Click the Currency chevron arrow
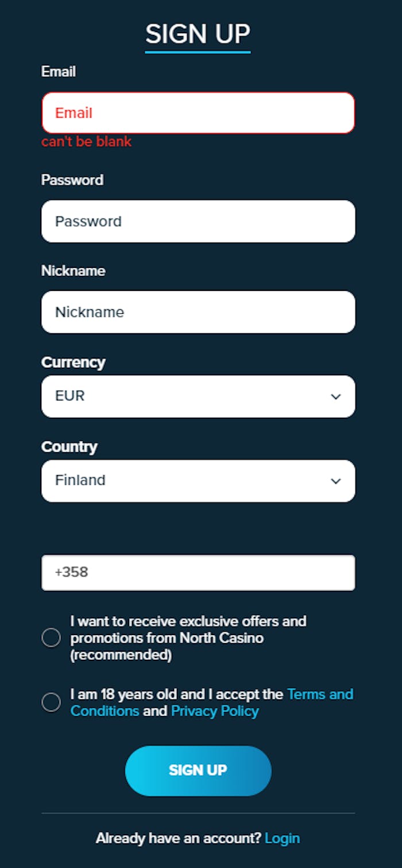This screenshot has width=402, height=868. [x=336, y=397]
